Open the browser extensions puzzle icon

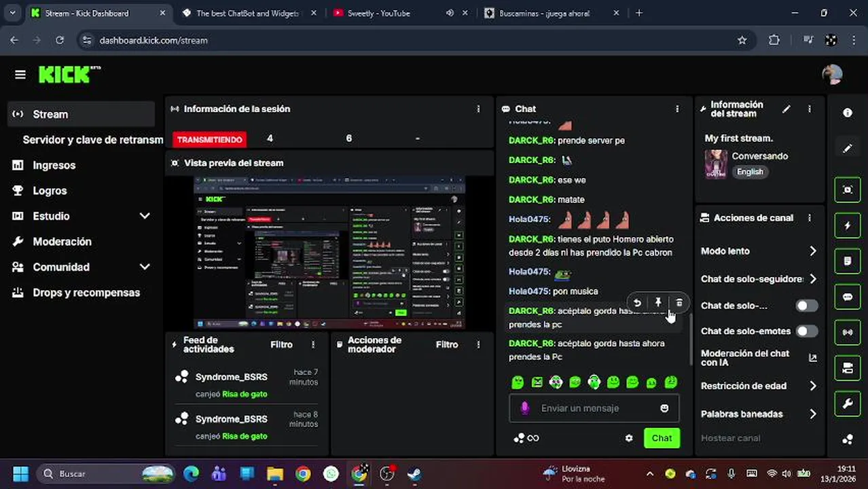click(774, 40)
